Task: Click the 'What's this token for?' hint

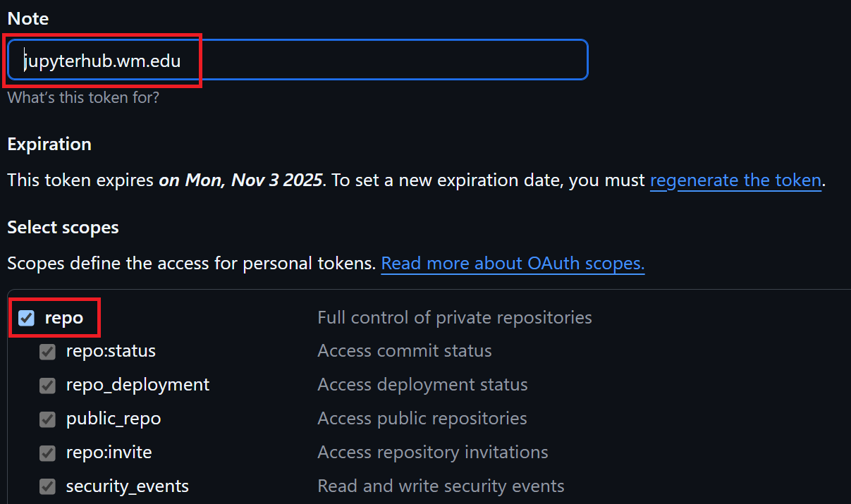Action: [x=83, y=97]
